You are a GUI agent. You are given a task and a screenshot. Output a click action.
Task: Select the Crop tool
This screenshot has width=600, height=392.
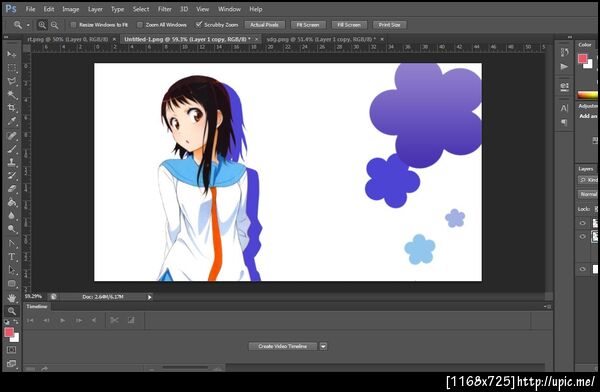[x=11, y=108]
